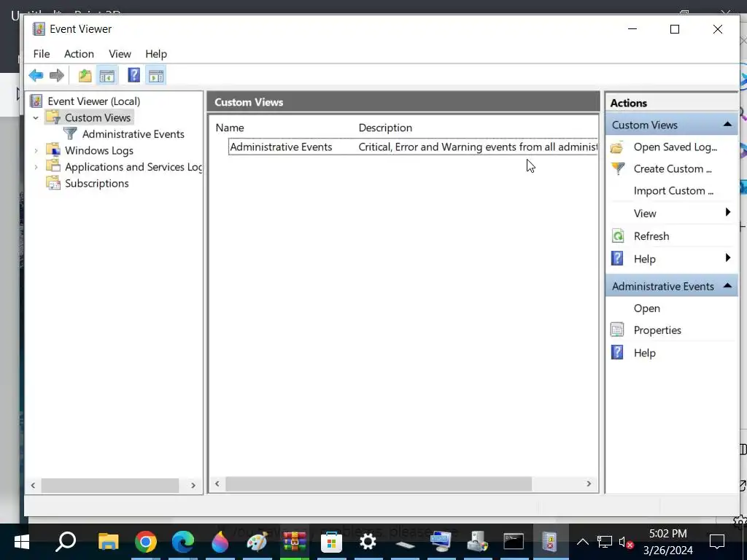Click the tree pane scroll right arrow
This screenshot has width=747, height=560.
tap(193, 485)
